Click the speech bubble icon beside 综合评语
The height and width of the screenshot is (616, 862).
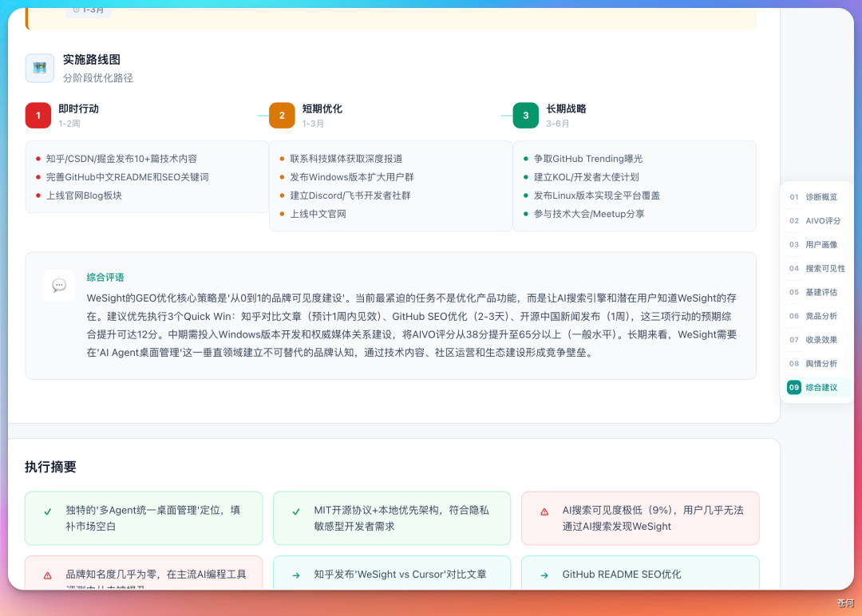59,285
